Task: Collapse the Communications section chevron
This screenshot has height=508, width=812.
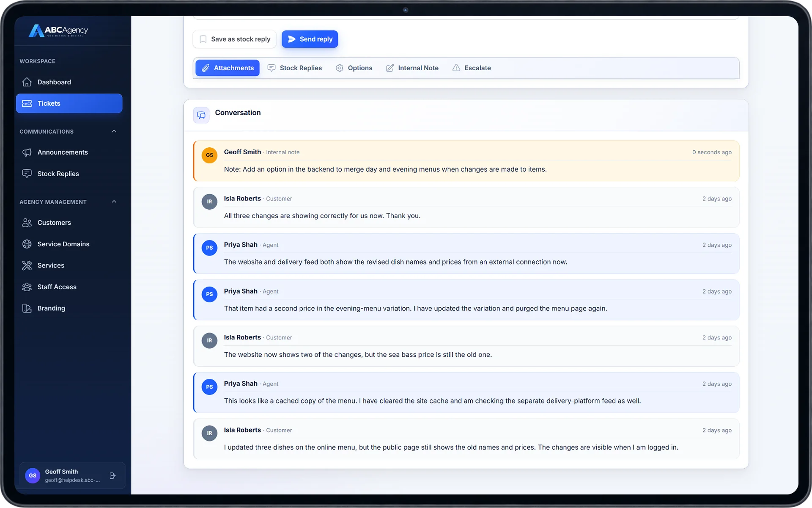Action: (x=114, y=131)
